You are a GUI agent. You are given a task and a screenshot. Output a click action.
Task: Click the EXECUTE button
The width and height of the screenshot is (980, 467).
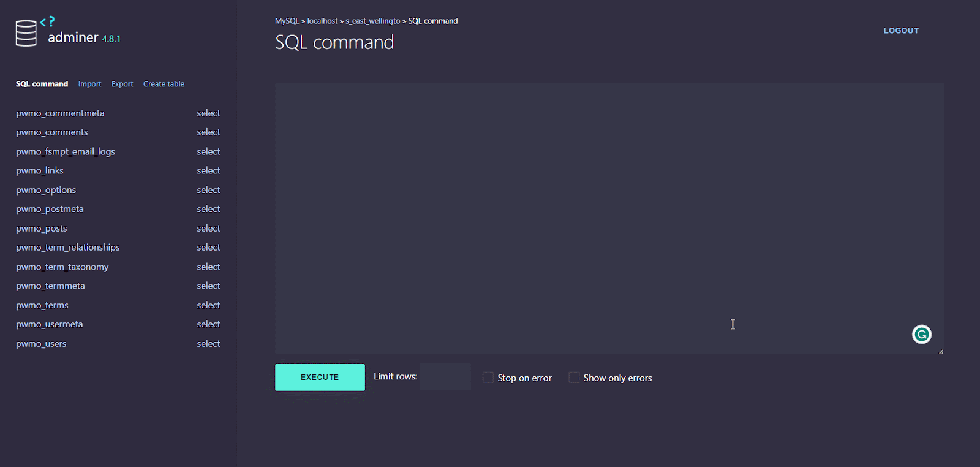pyautogui.click(x=320, y=378)
